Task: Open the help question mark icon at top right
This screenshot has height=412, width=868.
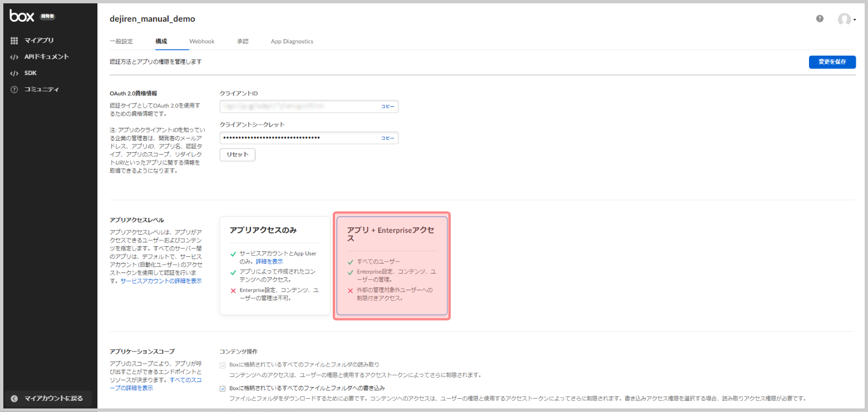Action: point(820,18)
